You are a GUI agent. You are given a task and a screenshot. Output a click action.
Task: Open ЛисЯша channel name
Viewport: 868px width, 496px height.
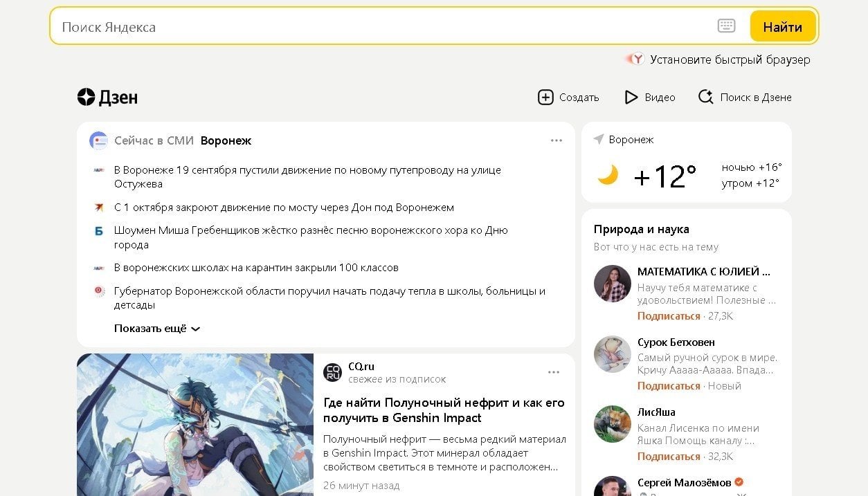[x=656, y=412]
